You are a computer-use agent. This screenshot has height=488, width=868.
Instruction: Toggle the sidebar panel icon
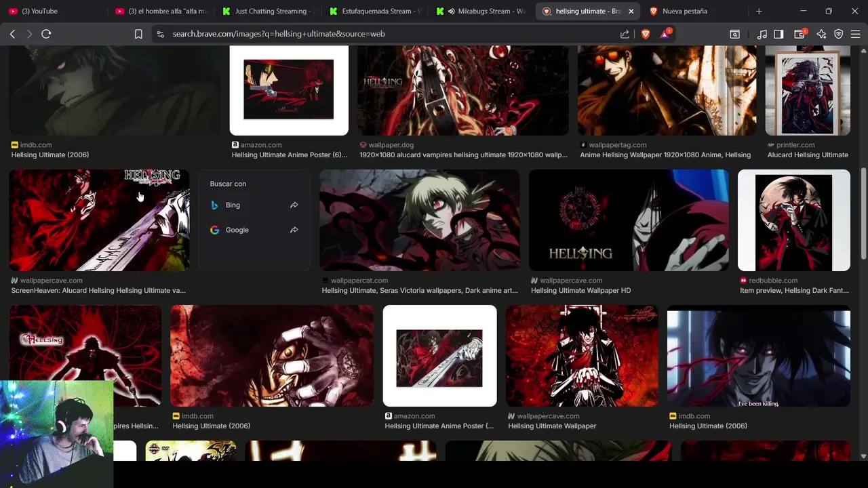point(778,34)
